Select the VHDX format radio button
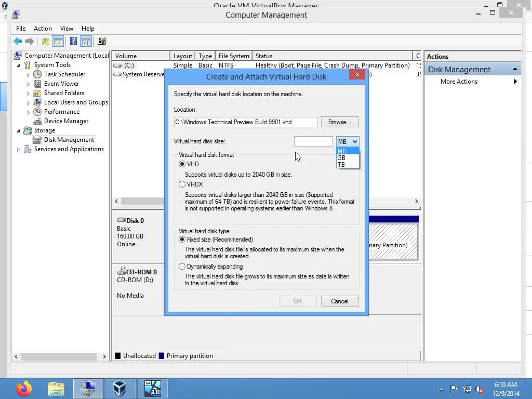532x399 pixels. pos(182,184)
